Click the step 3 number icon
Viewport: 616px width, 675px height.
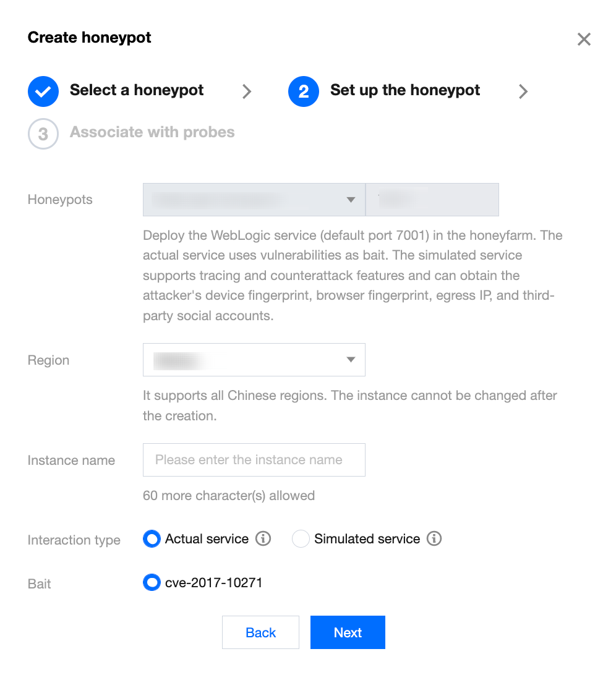pyautogui.click(x=43, y=134)
